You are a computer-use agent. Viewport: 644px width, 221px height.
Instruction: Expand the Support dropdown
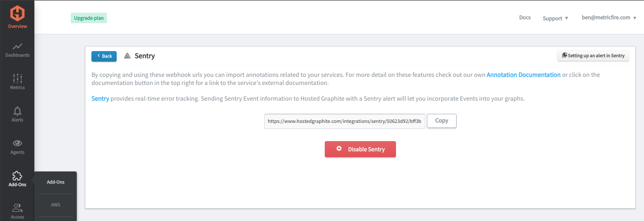[x=556, y=18]
